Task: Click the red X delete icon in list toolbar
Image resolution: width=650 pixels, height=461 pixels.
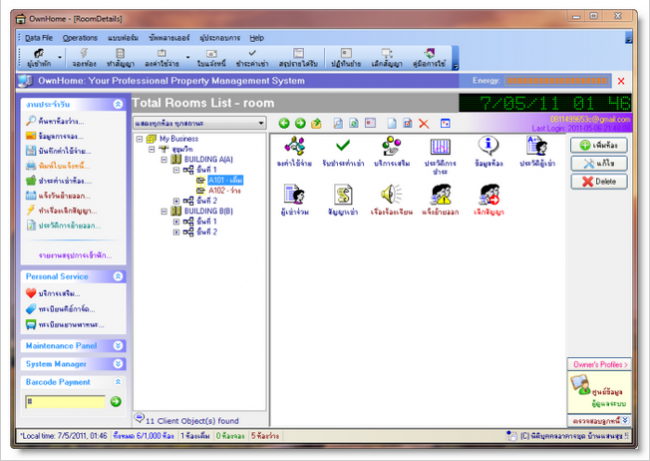Action: click(424, 123)
